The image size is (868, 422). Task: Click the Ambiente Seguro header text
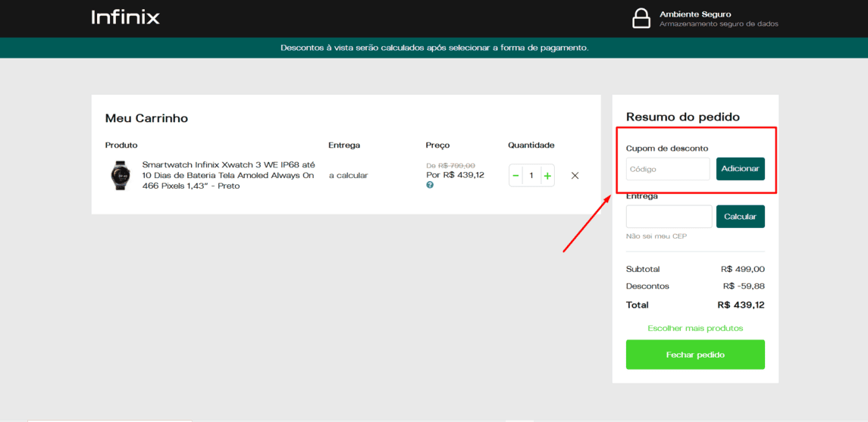point(695,14)
